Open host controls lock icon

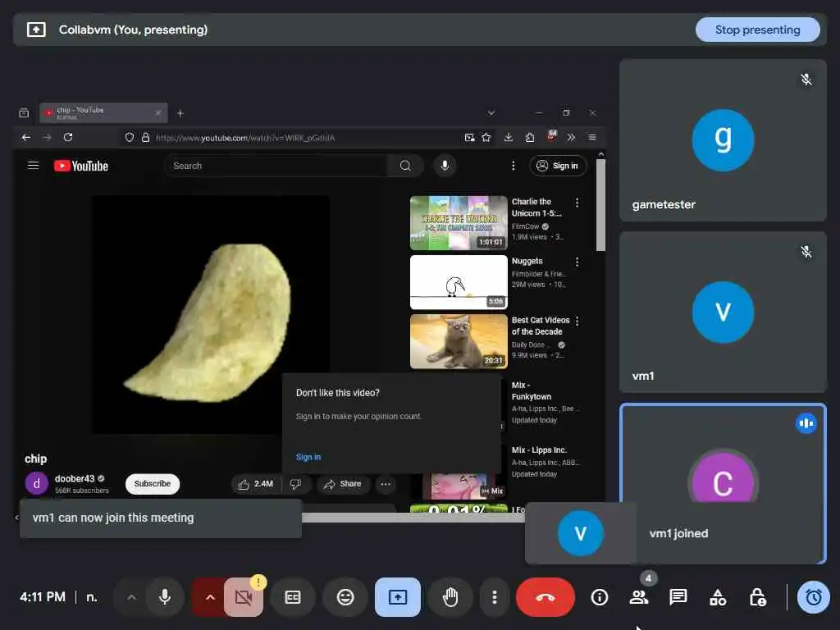click(x=757, y=597)
